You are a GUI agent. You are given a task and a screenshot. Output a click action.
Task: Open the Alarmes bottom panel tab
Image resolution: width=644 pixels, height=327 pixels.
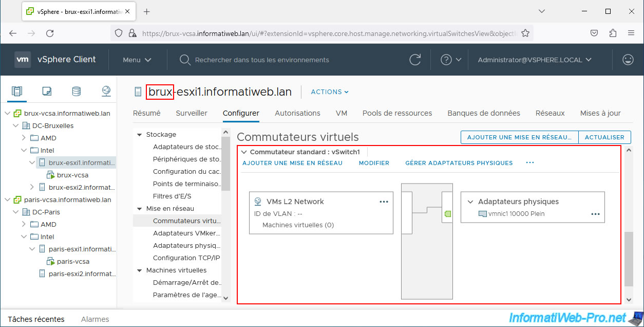[94, 319]
